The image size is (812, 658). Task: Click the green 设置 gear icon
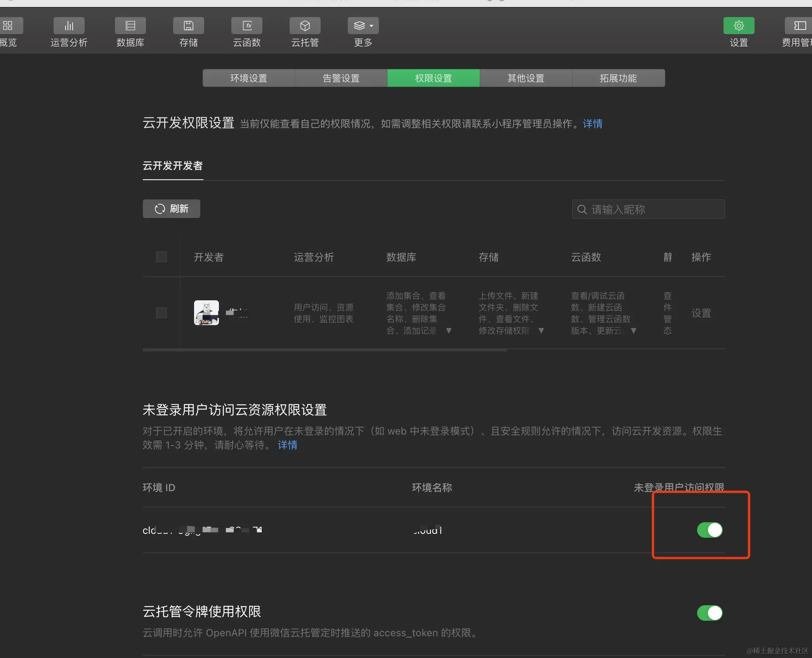click(x=738, y=26)
